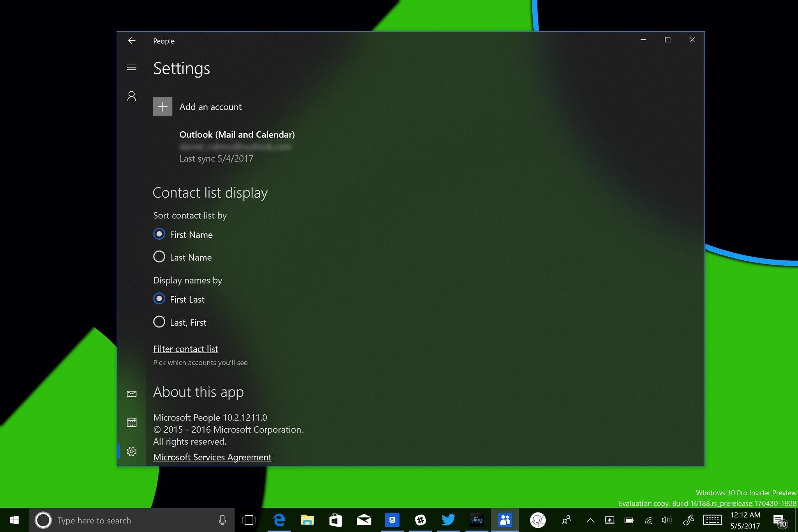The height and width of the screenshot is (532, 798).
Task: Click the Twitter icon in taskbar
Action: [x=450, y=519]
